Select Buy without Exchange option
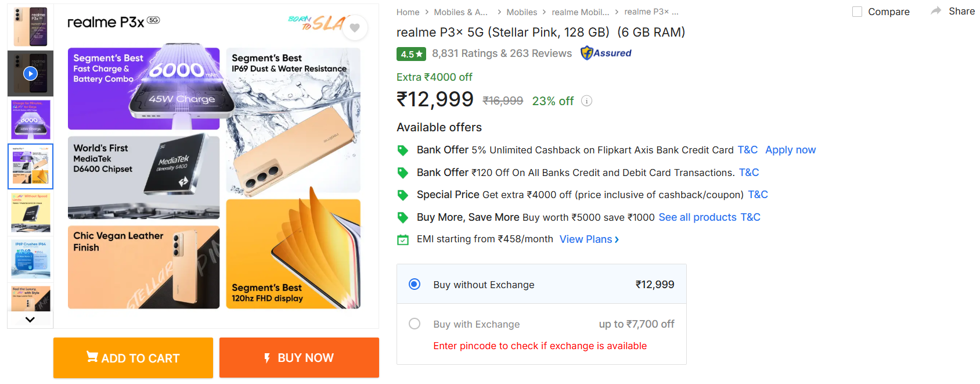The height and width of the screenshot is (384, 980). (415, 284)
